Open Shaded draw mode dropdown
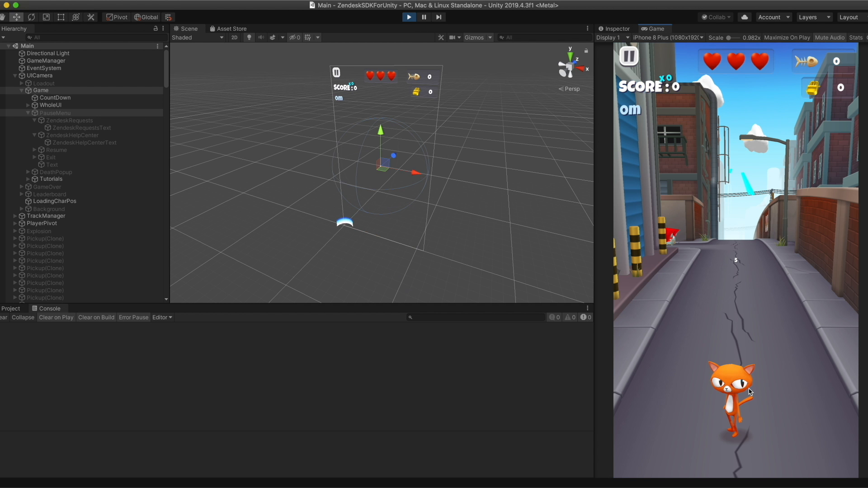Screen dimensions: 868x488 198,38
